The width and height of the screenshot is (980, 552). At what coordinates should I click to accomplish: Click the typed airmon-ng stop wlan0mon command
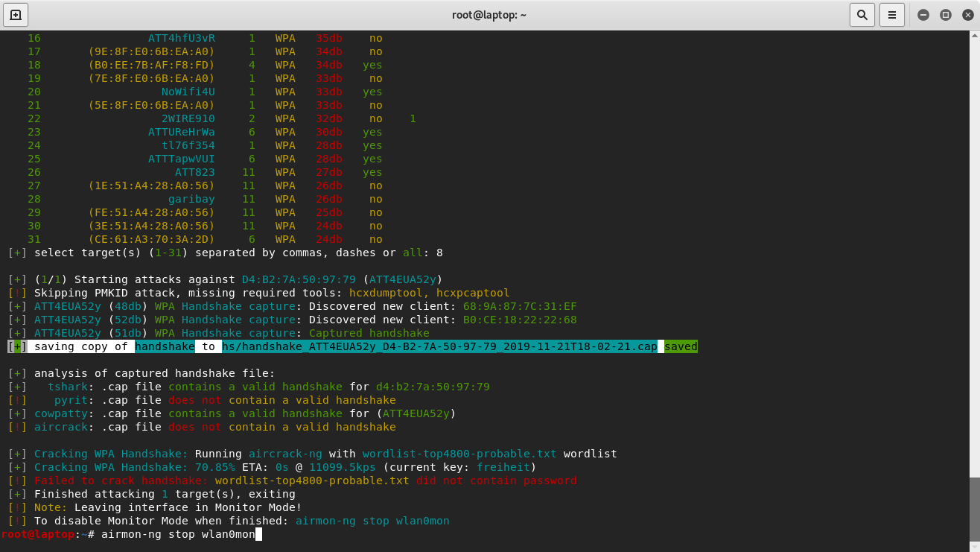[x=178, y=534]
